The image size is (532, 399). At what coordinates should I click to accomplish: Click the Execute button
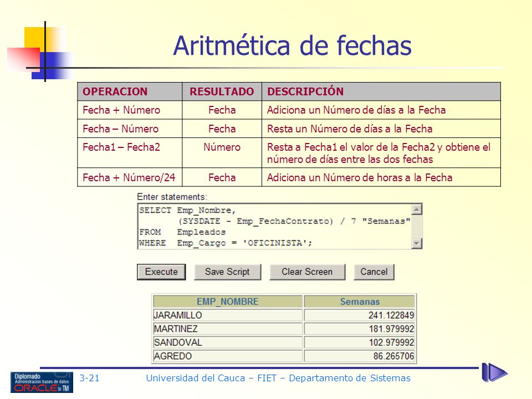tap(161, 272)
